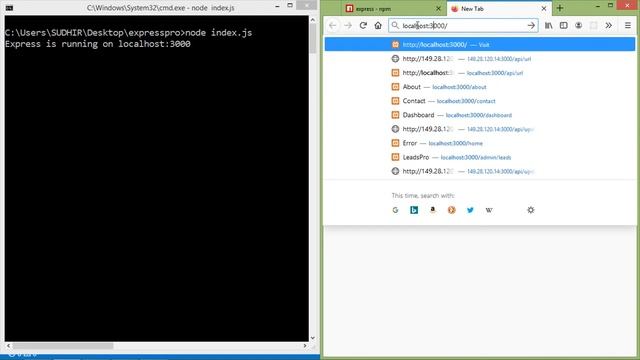Open the Dashboard suggestion
Viewport: 640px width, 360px height.
(480, 115)
